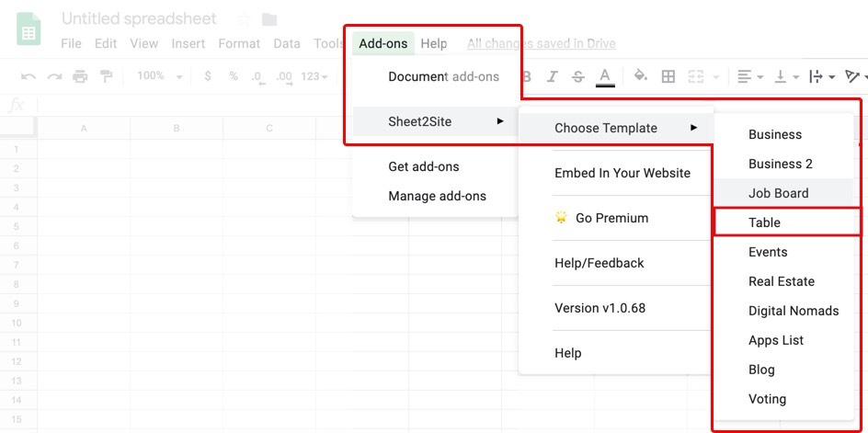Click the Redo arrow icon

point(54,76)
